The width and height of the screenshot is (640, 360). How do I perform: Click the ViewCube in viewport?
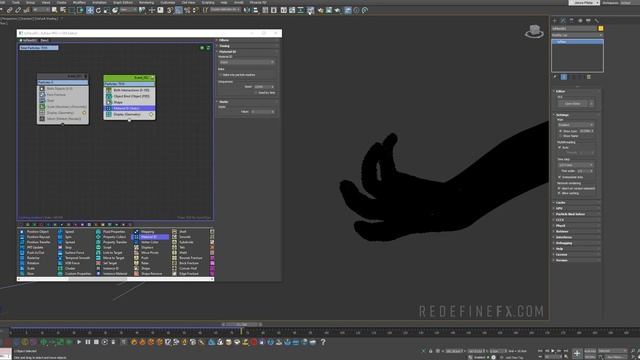[534, 31]
